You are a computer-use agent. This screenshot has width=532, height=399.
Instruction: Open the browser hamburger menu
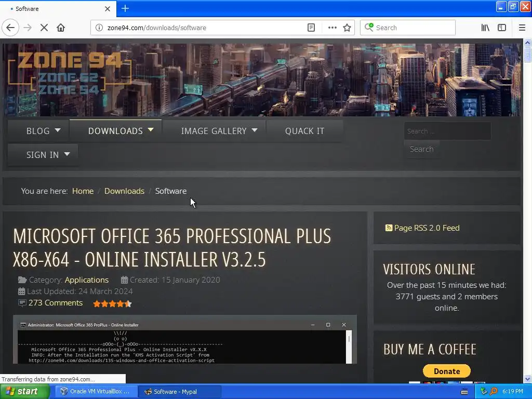522,28
